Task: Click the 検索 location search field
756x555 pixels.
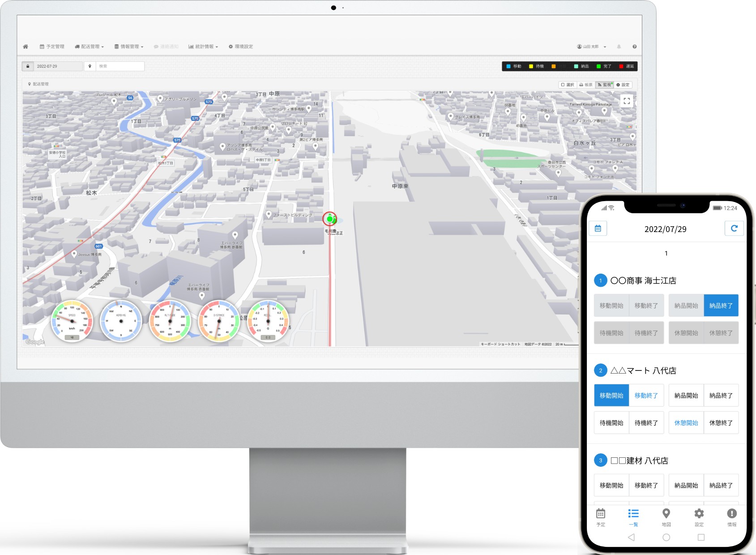Action: 120,66
